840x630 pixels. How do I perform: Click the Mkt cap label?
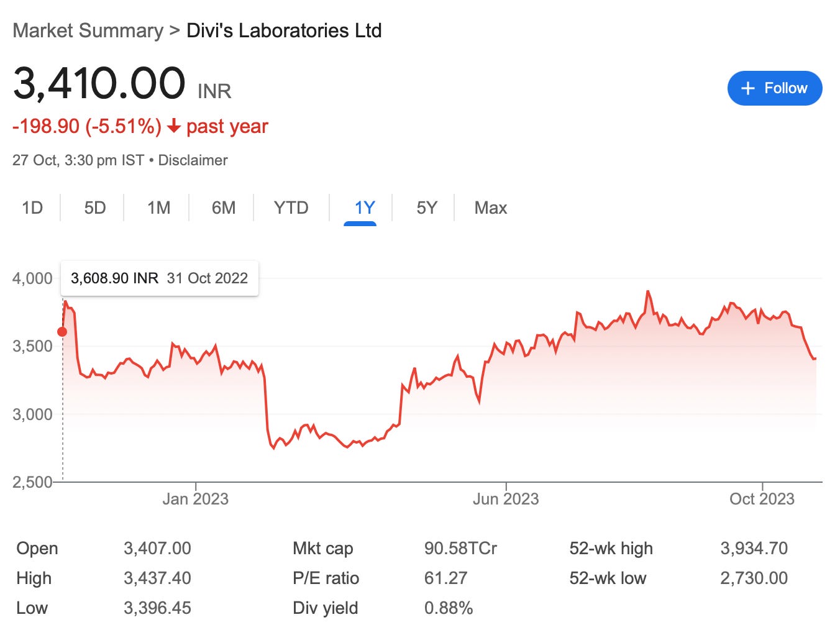point(322,548)
